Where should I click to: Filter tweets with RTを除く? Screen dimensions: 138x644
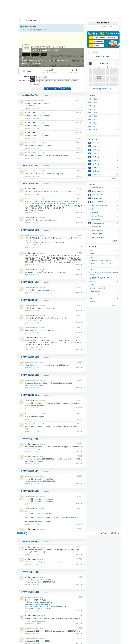point(68,81)
